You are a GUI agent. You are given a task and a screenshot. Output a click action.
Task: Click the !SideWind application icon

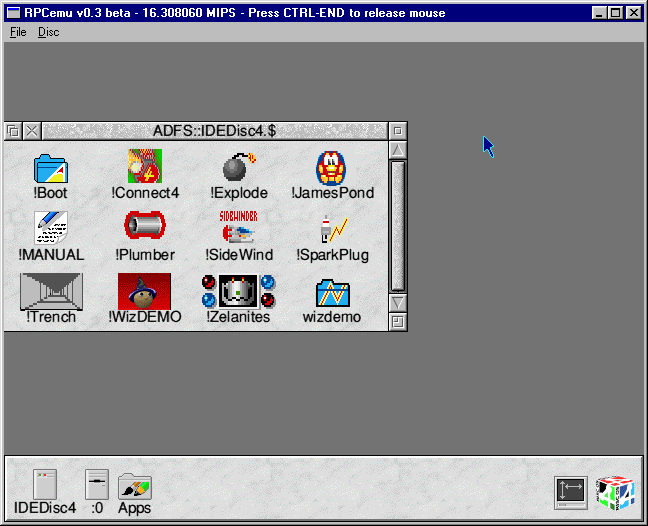point(239,229)
